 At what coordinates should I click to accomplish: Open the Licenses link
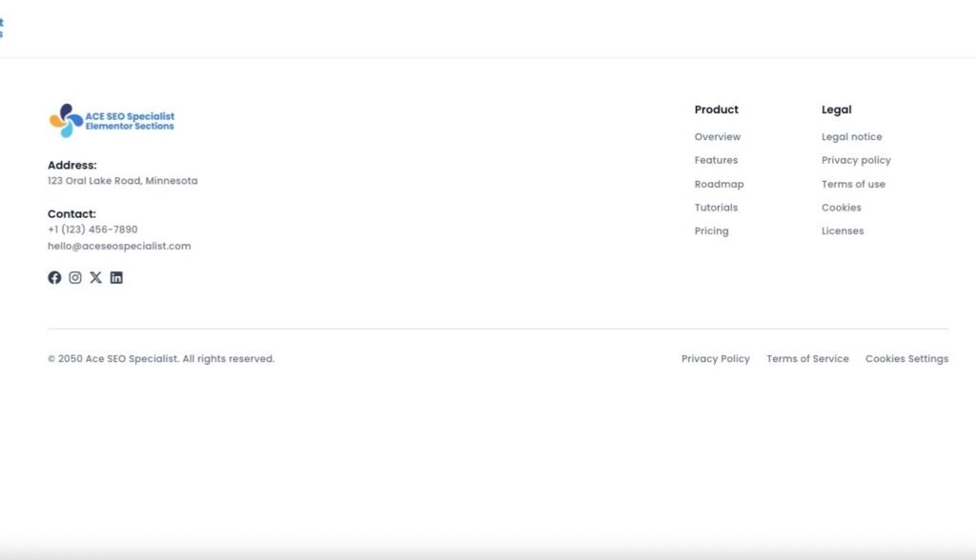coord(843,230)
